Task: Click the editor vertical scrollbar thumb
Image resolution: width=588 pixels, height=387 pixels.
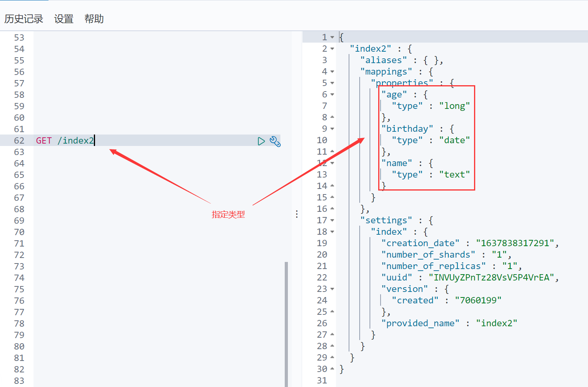Action: tap(286, 324)
